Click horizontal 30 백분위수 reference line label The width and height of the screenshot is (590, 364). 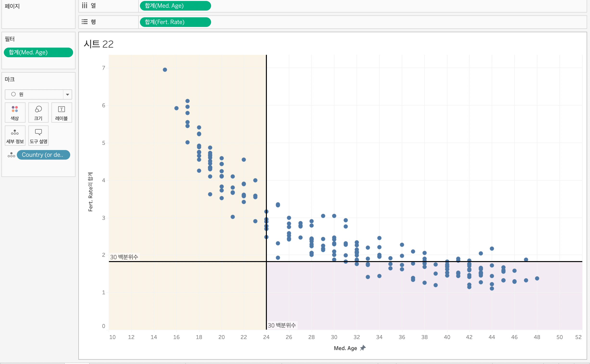tap(124, 257)
